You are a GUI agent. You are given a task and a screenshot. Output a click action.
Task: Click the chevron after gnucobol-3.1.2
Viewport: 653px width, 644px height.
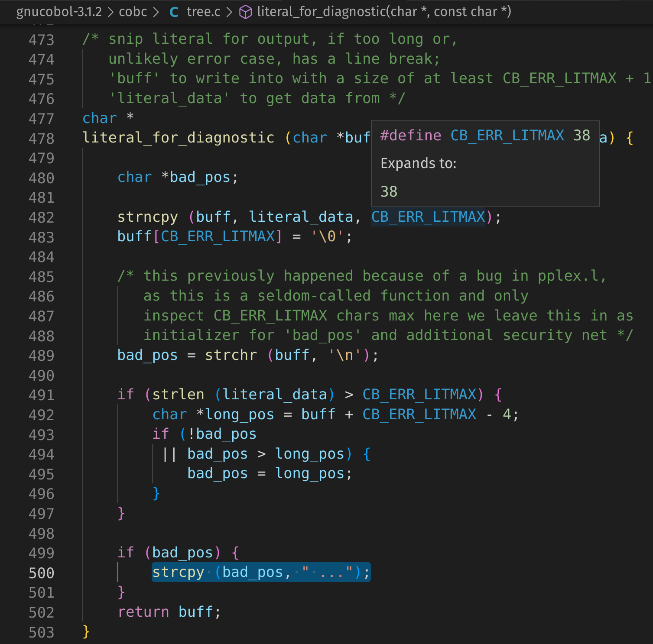tap(110, 12)
